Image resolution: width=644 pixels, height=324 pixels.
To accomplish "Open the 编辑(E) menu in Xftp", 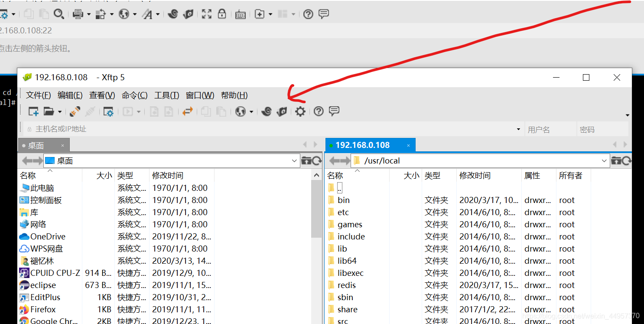I will coord(70,95).
